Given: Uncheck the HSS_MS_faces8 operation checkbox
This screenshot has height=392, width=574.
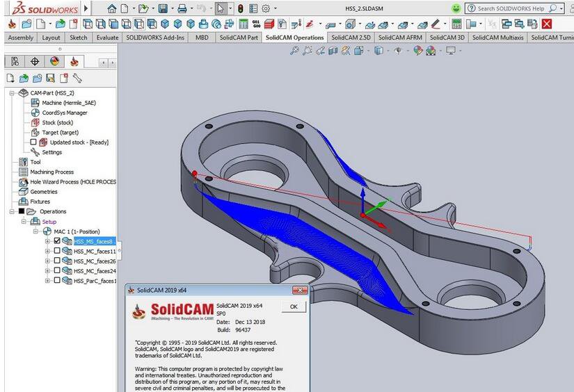Looking at the screenshot, I should [x=57, y=240].
